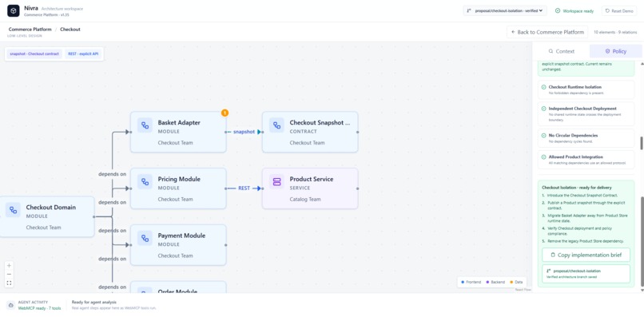This screenshot has height=317, width=644.
Task: Click the No Circular Dependencies check icon
Action: click(x=544, y=136)
